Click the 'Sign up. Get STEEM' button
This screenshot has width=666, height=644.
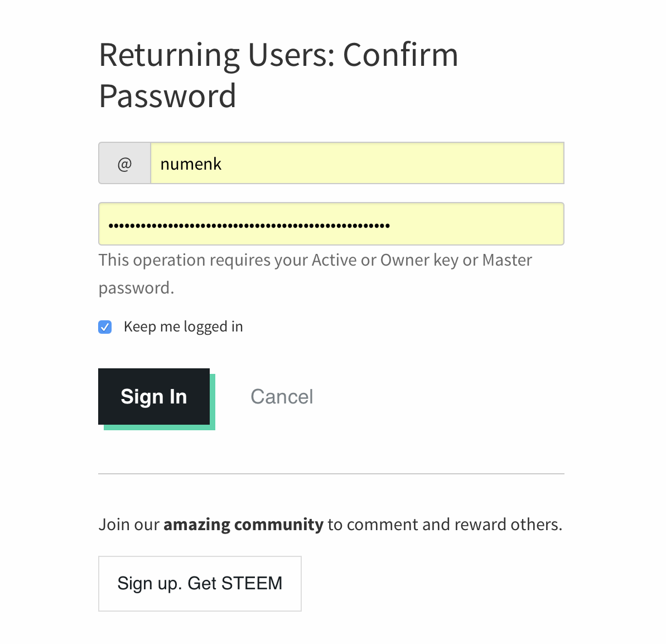[x=200, y=583]
